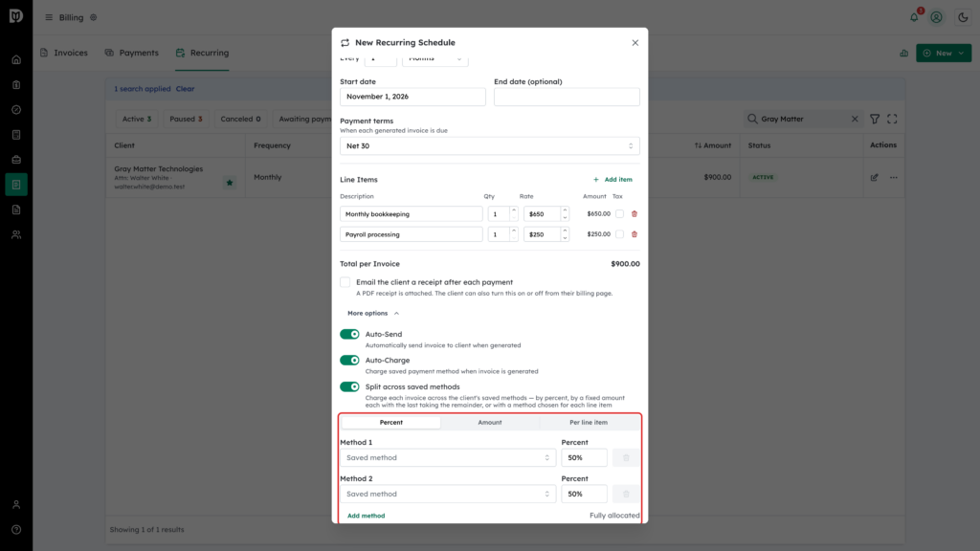Open the briefcase icon in the left sidebar
The width and height of the screenshot is (980, 551).
pos(16,160)
